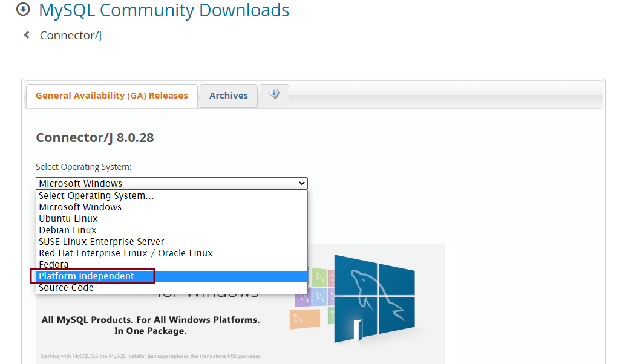
Task: Switch to the Archives tab
Action: pyautogui.click(x=229, y=96)
